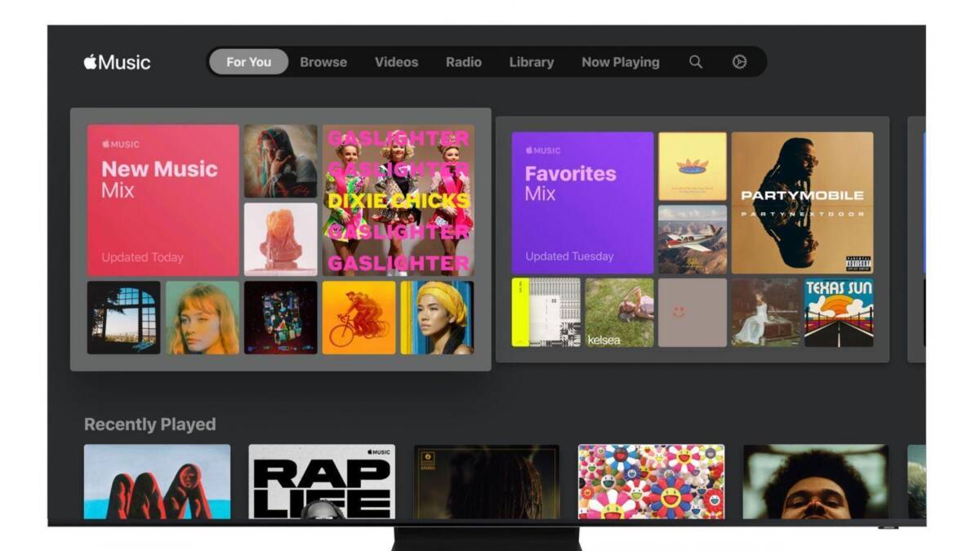Screen dimensions: 980x551
Task: Open the Library tab
Action: coord(532,62)
